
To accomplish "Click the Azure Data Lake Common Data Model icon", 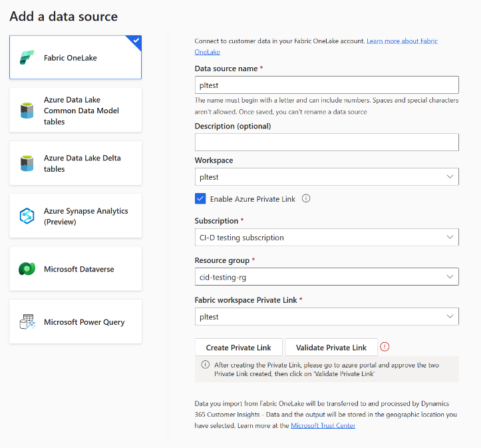I will [27, 111].
